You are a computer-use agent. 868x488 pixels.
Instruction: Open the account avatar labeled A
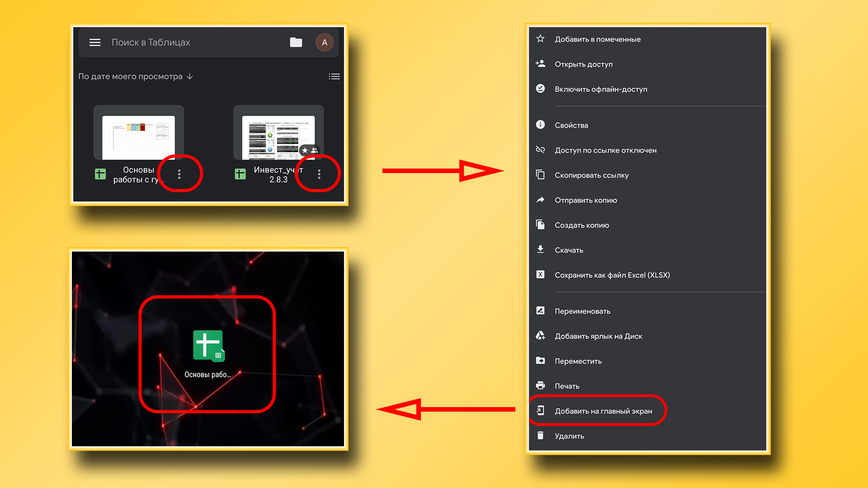(x=325, y=42)
